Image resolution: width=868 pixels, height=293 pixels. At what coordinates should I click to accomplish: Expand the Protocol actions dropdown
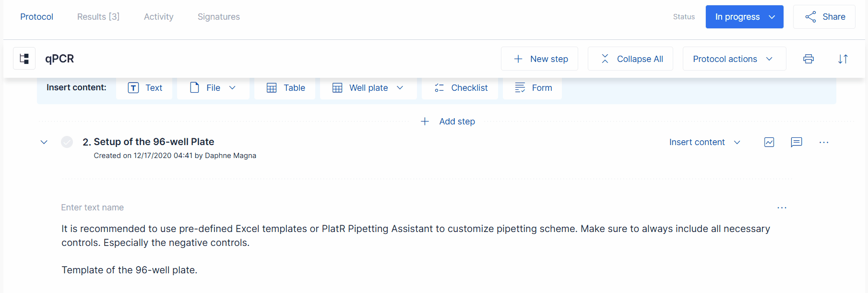pyautogui.click(x=734, y=59)
